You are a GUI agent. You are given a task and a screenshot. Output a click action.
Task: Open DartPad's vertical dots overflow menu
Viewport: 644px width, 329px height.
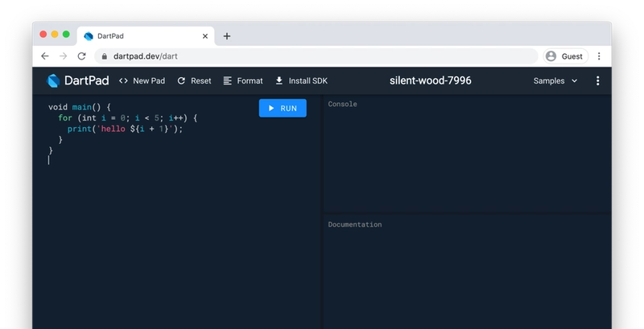tap(597, 80)
